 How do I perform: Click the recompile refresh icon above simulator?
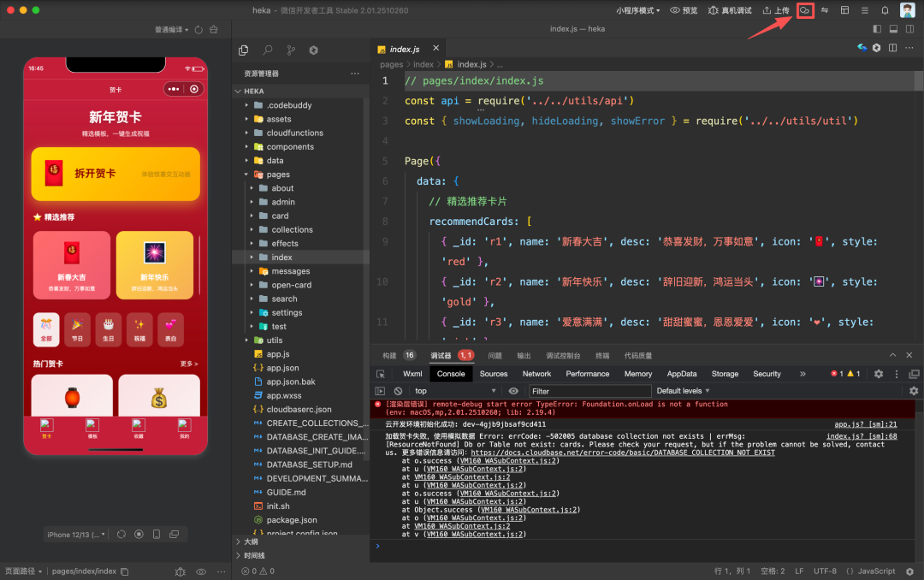click(198, 29)
